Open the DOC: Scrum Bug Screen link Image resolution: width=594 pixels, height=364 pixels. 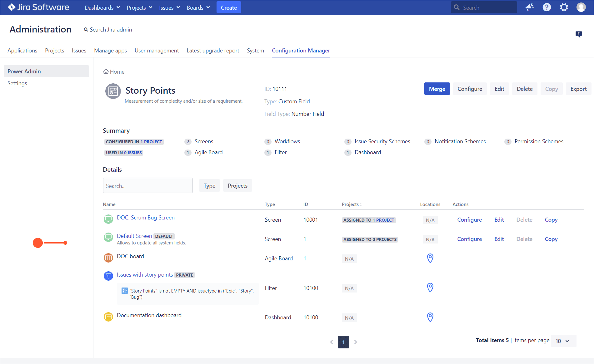pos(146,218)
